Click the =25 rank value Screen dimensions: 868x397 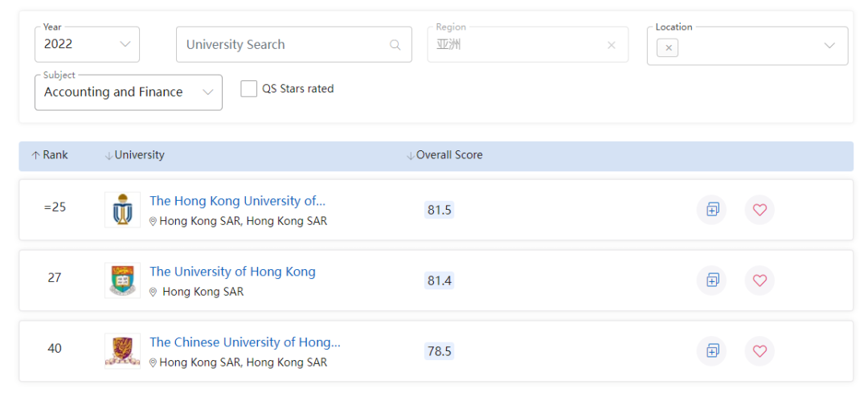point(55,207)
